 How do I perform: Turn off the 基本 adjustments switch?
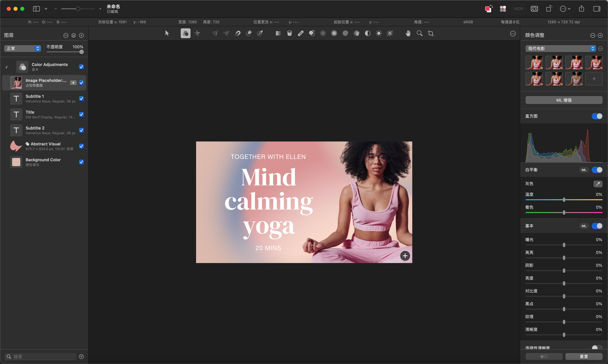click(x=597, y=226)
